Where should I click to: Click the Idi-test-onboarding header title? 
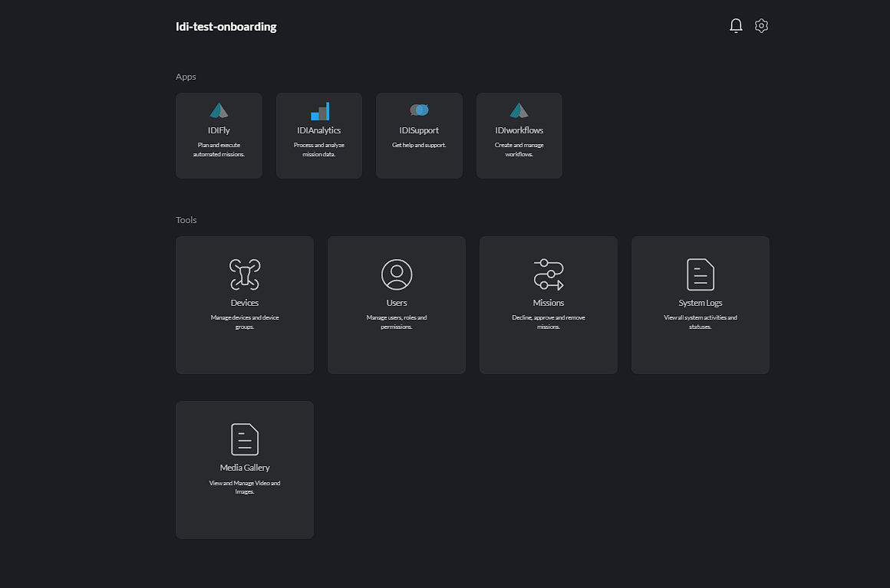[x=226, y=27]
